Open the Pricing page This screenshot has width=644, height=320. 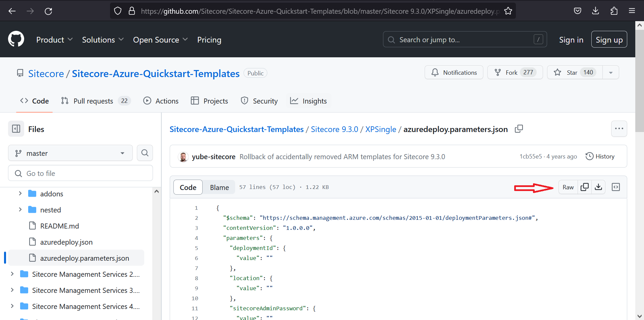pyautogui.click(x=209, y=40)
